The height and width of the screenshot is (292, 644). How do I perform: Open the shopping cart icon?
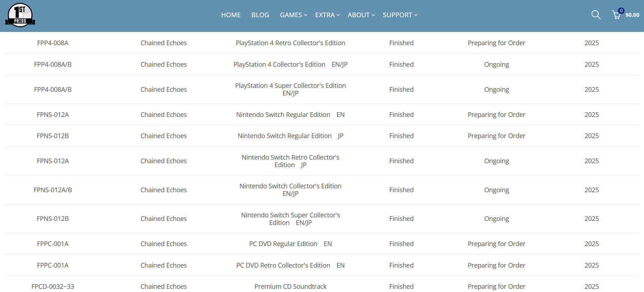pos(617,15)
